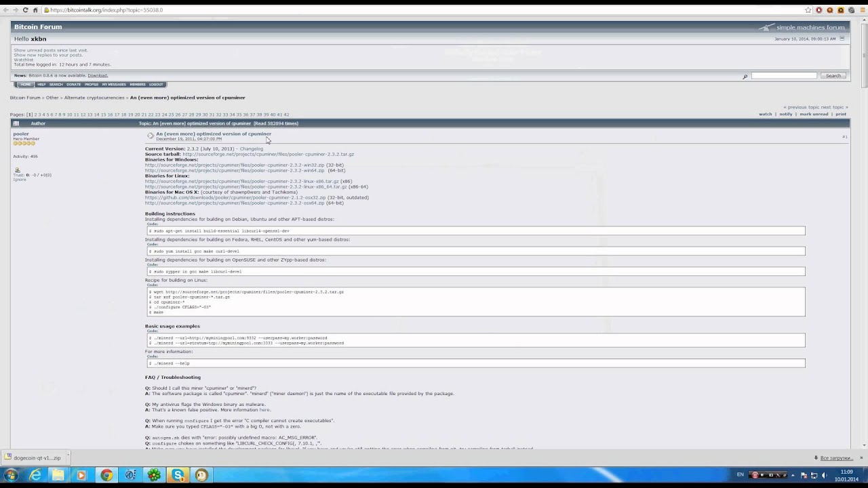The width and height of the screenshot is (868, 488).
Task: Download the win32.zip Windows binary link
Action: click(x=235, y=165)
